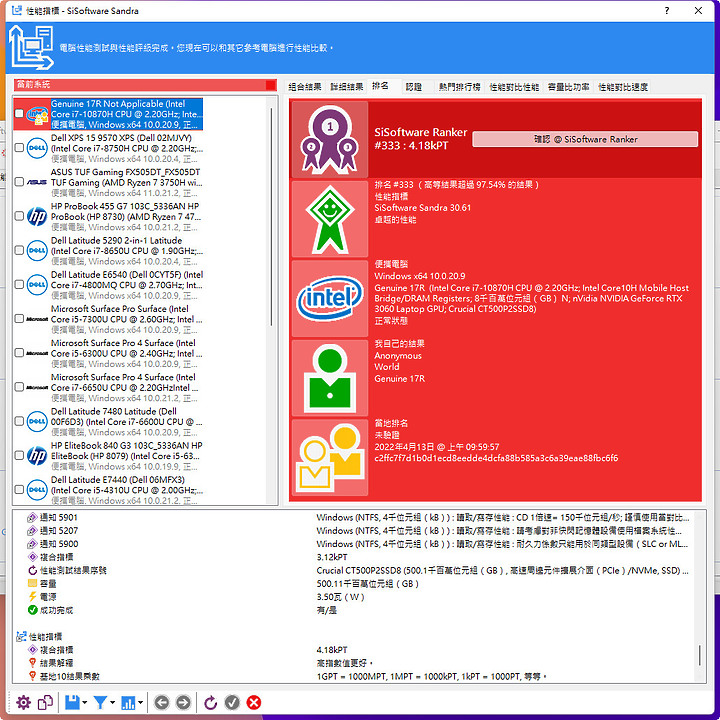Click the 4.18kPT composite score value

tap(332, 650)
